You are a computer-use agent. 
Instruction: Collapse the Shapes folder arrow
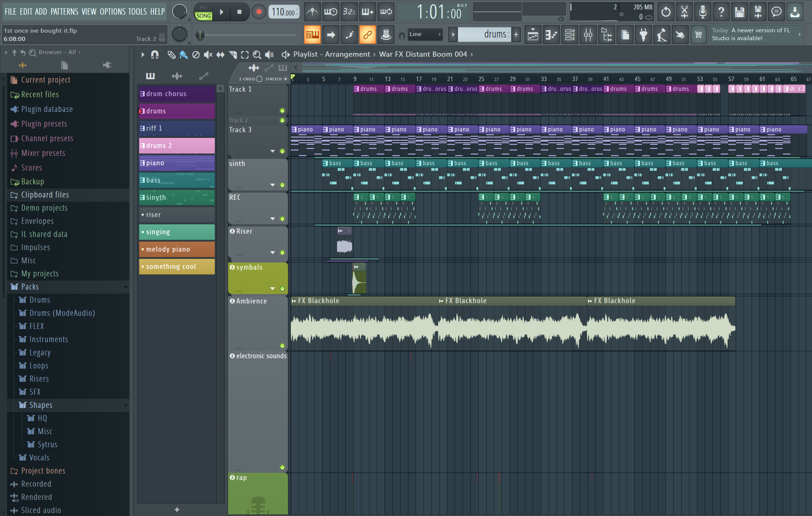tap(126, 405)
